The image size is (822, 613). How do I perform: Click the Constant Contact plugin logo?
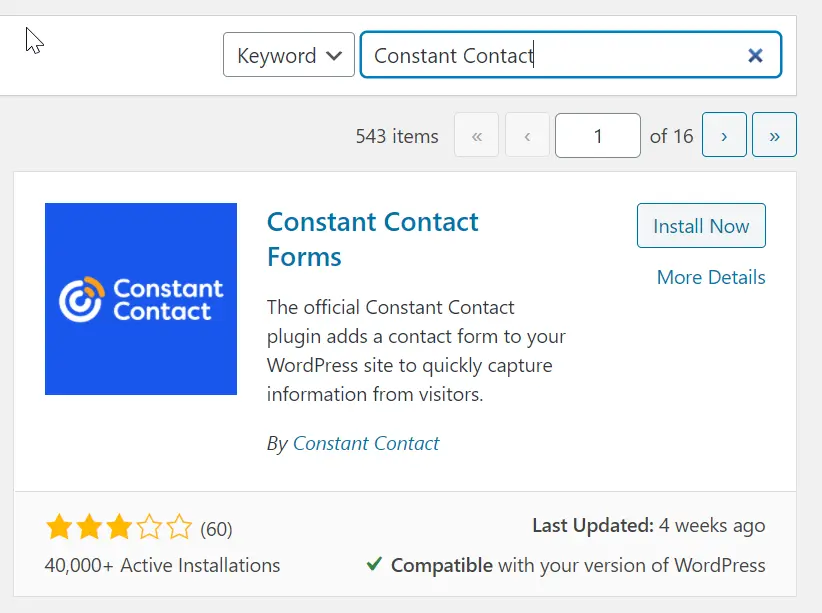tap(141, 299)
